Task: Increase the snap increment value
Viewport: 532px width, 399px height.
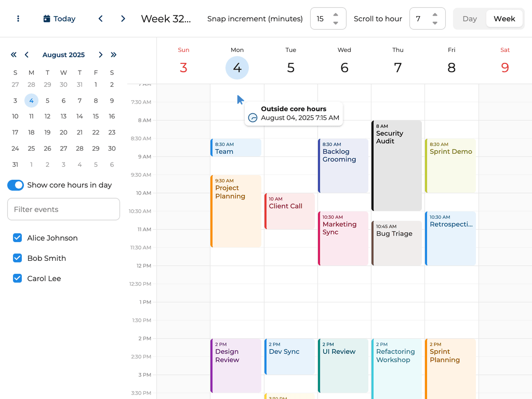Action: [336, 15]
